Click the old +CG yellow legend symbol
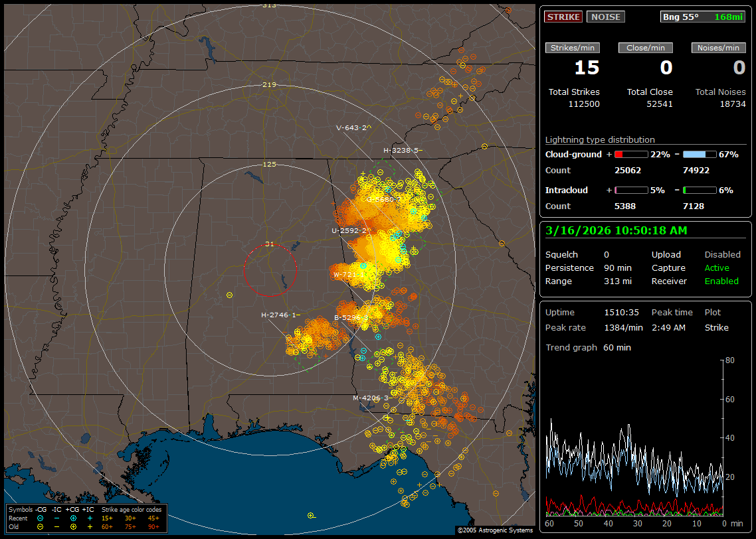The width and height of the screenshot is (756, 539). coord(73,526)
